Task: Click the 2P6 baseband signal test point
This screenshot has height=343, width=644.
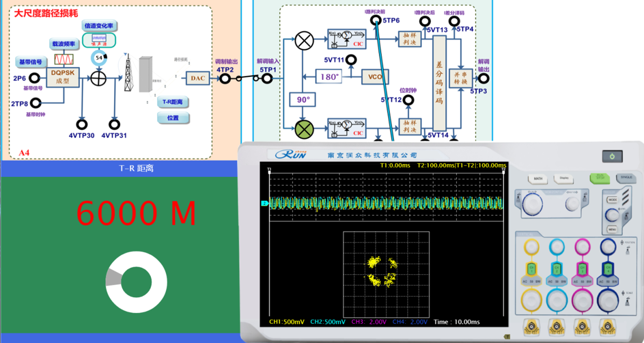Action: (35, 78)
